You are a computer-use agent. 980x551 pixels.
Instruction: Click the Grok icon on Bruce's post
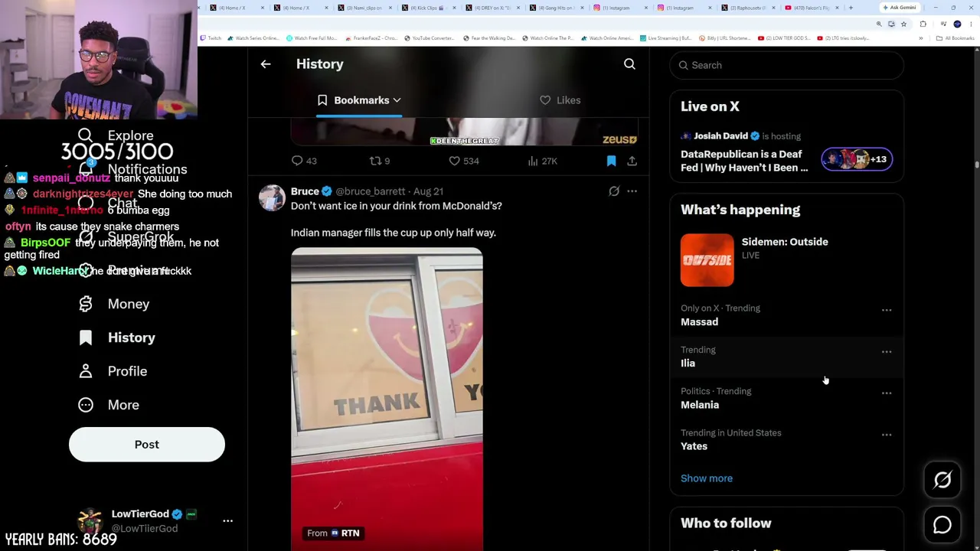pos(614,191)
